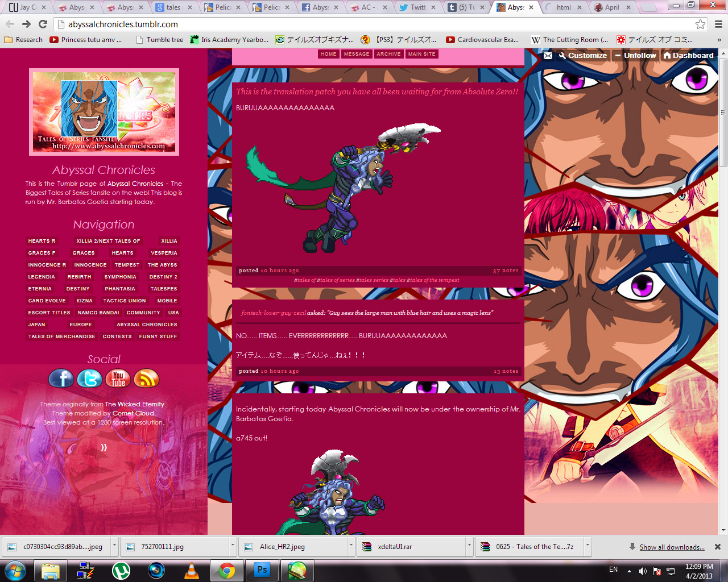
Task: Click Show all downloads link
Action: pyautogui.click(x=672, y=547)
